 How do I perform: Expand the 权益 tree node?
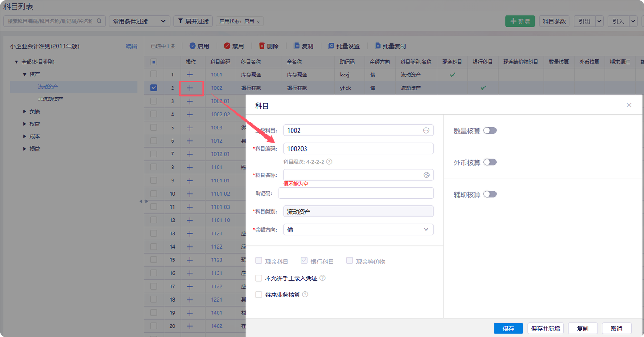(x=25, y=124)
